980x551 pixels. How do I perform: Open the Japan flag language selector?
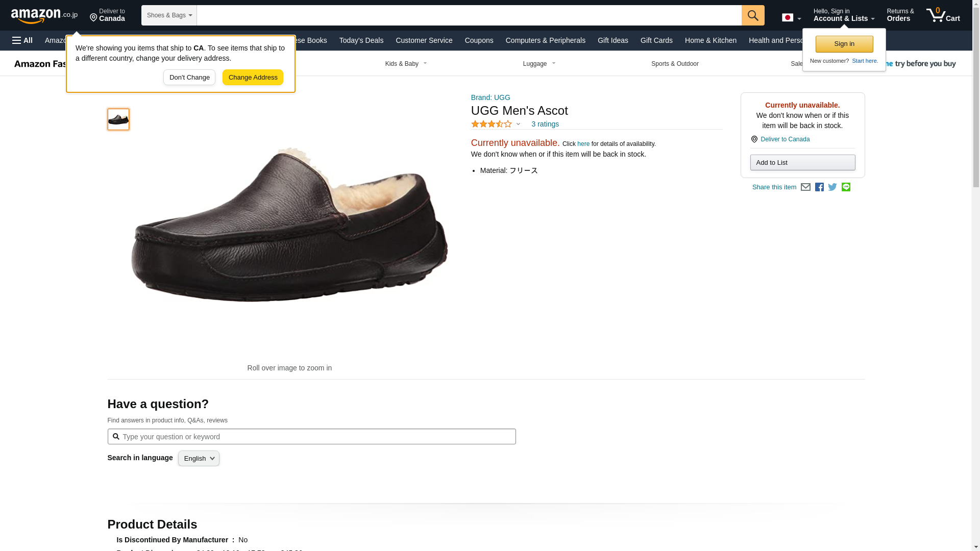click(791, 17)
